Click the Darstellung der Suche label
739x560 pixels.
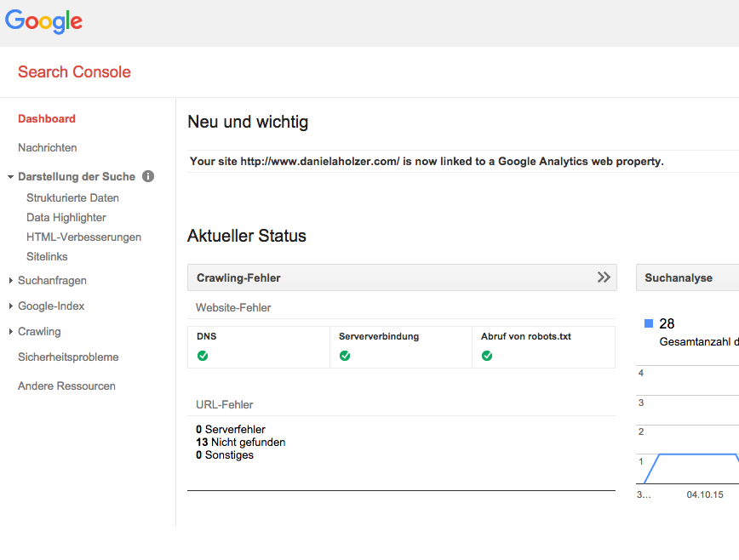[x=77, y=177]
